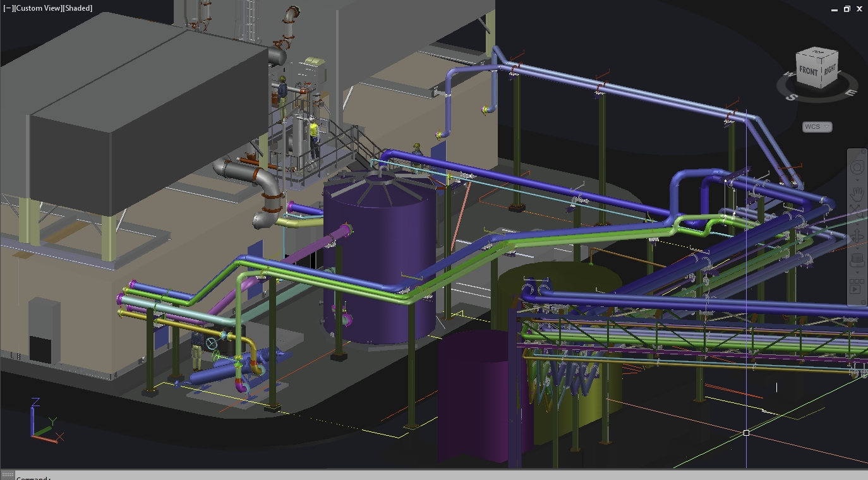The image size is (868, 480).
Task: Activate the Orbit tool
Action: (857, 236)
